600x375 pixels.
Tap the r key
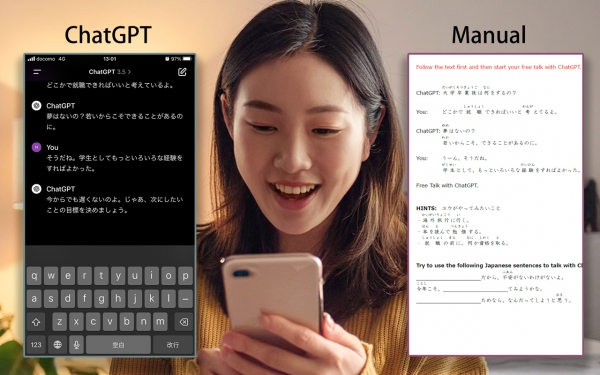coord(85,276)
